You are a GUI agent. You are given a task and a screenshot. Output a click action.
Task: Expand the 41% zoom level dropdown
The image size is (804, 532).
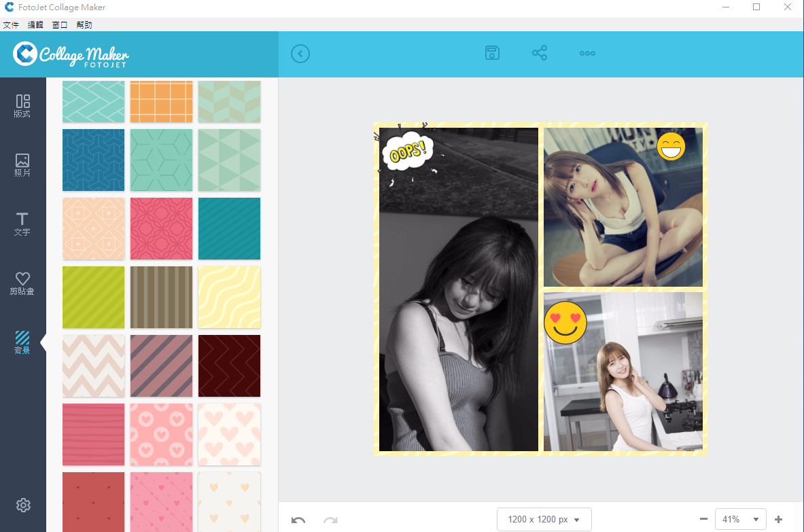tap(740, 519)
